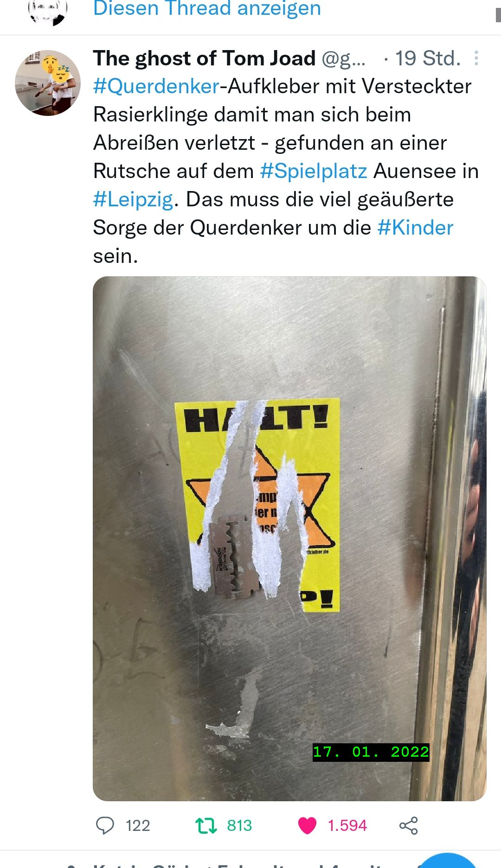501x868 pixels.
Task: Enlarge the sticker photo with razor blade
Action: [289, 538]
